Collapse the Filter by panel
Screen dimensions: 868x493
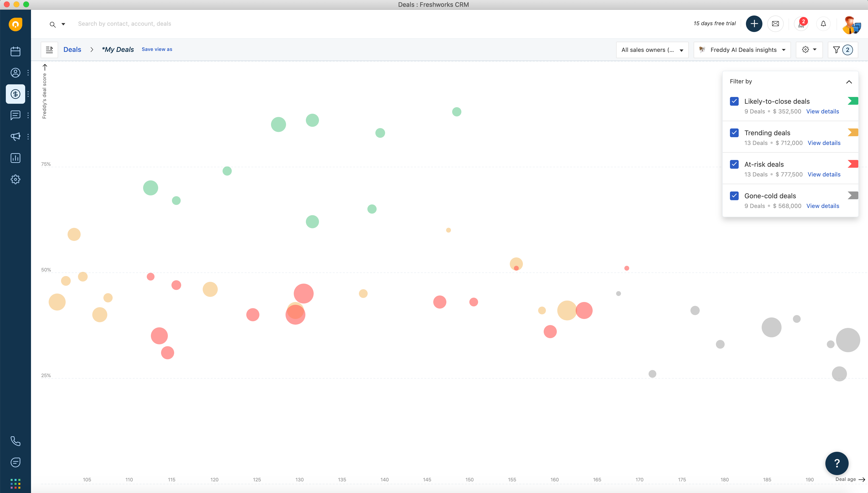pos(849,82)
